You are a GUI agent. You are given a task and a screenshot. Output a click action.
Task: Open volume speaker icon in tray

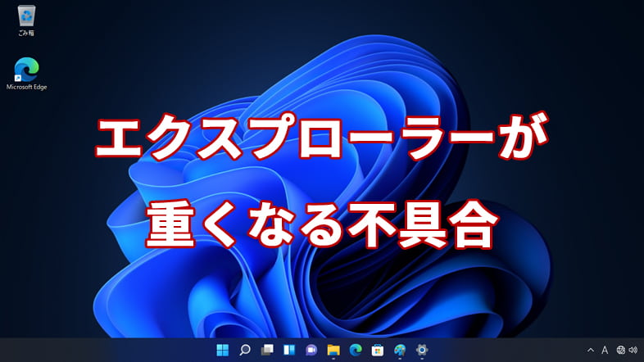tap(633, 350)
